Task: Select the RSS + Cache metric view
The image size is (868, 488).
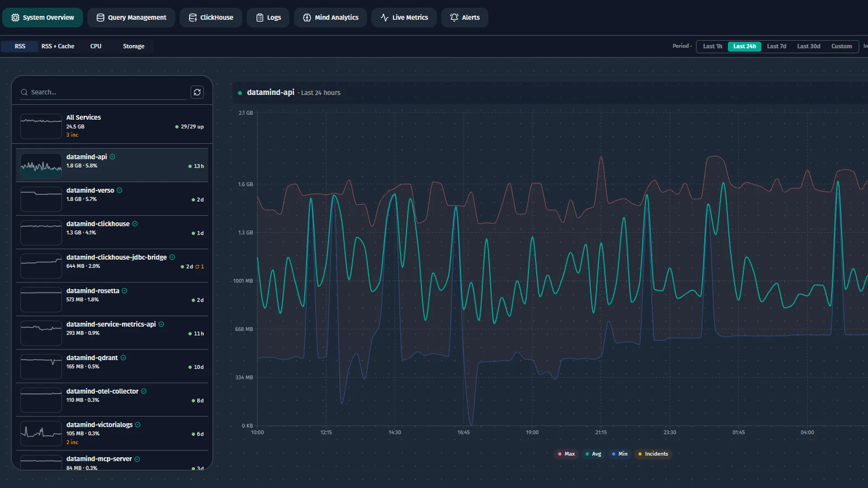Action: 58,46
